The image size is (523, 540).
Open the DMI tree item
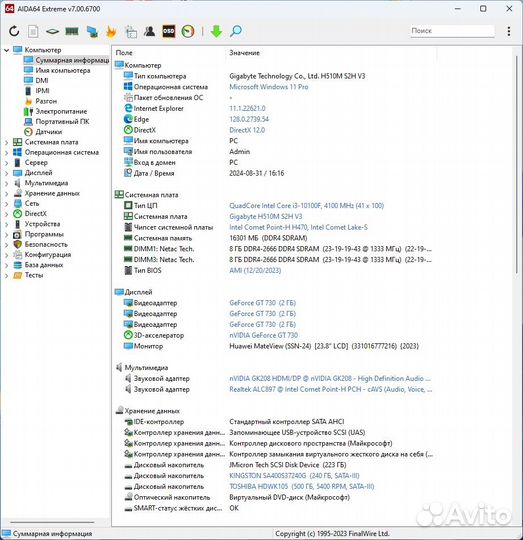[36, 81]
